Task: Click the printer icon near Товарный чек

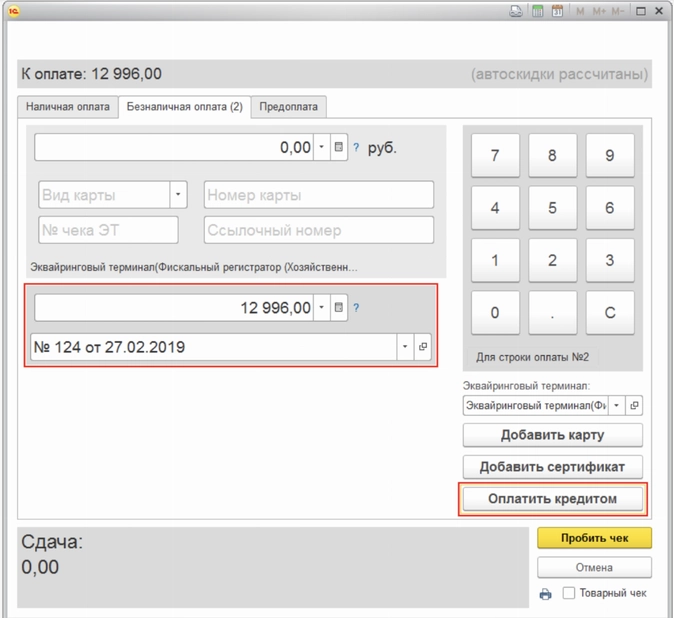Action: pyautogui.click(x=545, y=594)
